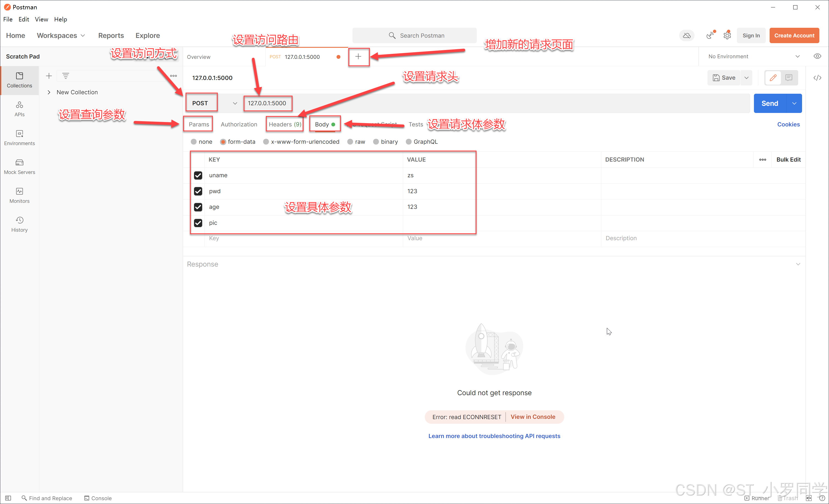Screen dimensions: 829x504
Task: Open the POST method dropdown
Action: pyautogui.click(x=235, y=103)
